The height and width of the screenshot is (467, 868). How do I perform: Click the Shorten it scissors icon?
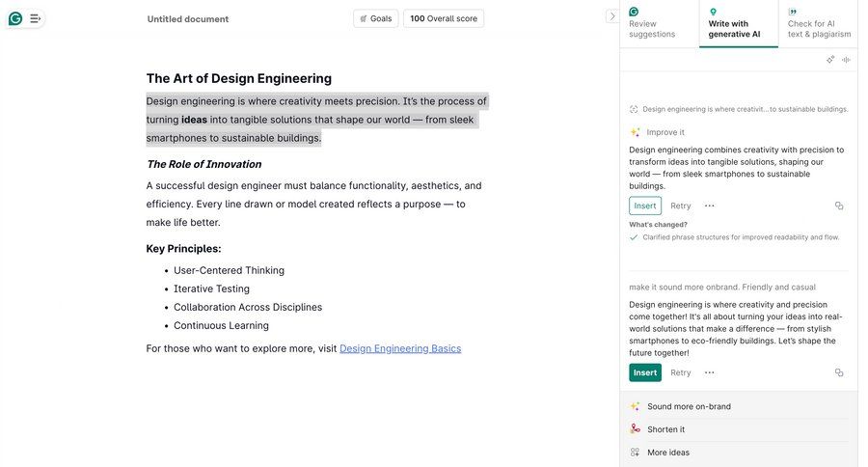click(635, 428)
